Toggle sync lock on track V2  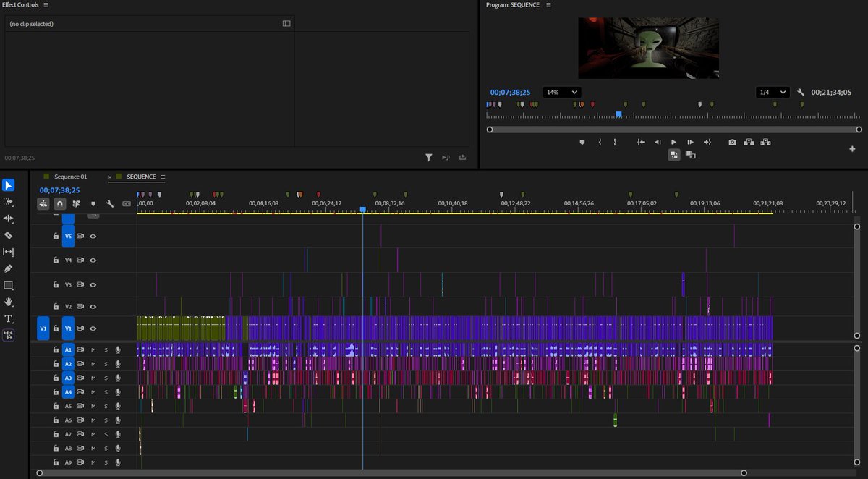[81, 306]
